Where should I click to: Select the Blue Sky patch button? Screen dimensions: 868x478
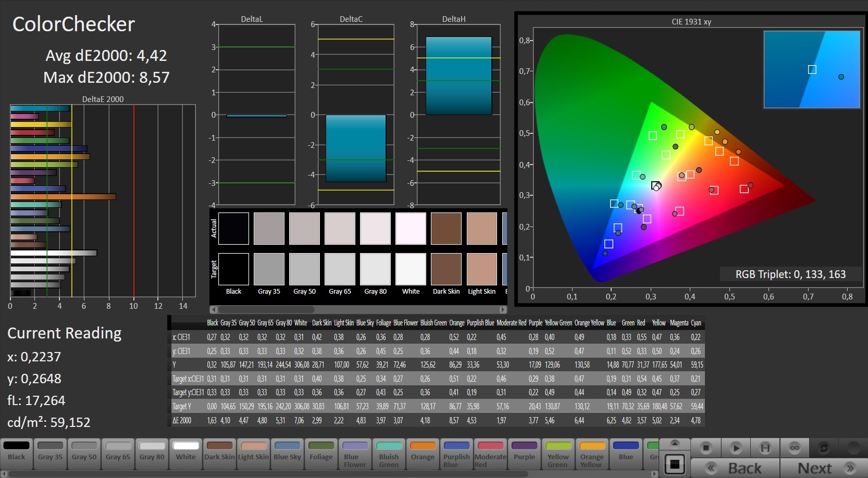point(288,451)
